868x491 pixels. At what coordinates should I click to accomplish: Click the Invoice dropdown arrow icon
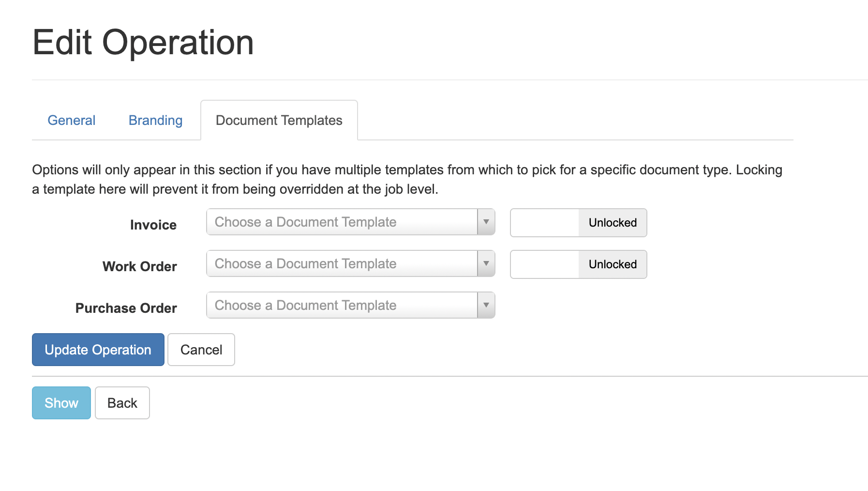[486, 222]
